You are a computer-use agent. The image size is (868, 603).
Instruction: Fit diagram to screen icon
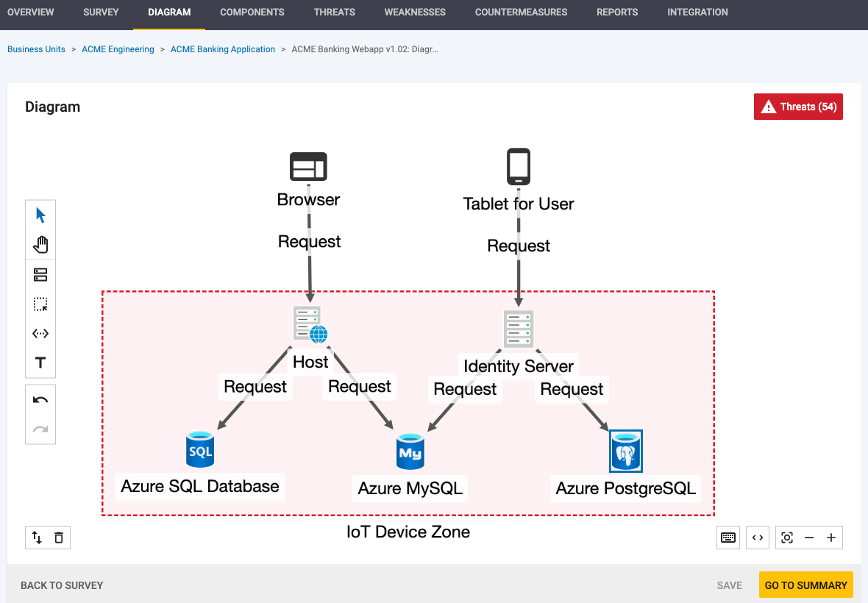(787, 538)
